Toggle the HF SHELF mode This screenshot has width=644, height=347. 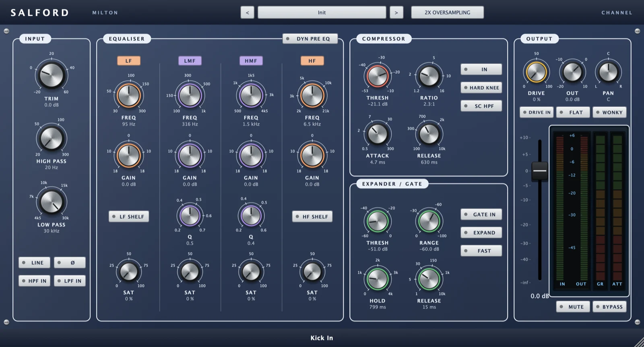(x=312, y=216)
